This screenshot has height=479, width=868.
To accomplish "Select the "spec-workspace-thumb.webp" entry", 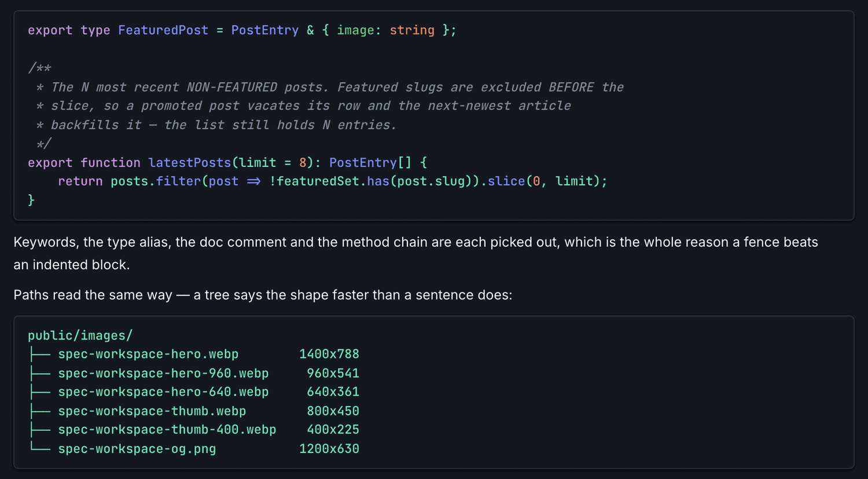I will pyautogui.click(x=152, y=411).
